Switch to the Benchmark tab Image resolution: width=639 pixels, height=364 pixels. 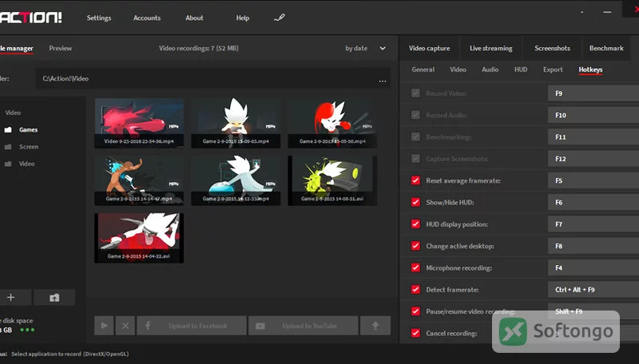[x=606, y=48]
